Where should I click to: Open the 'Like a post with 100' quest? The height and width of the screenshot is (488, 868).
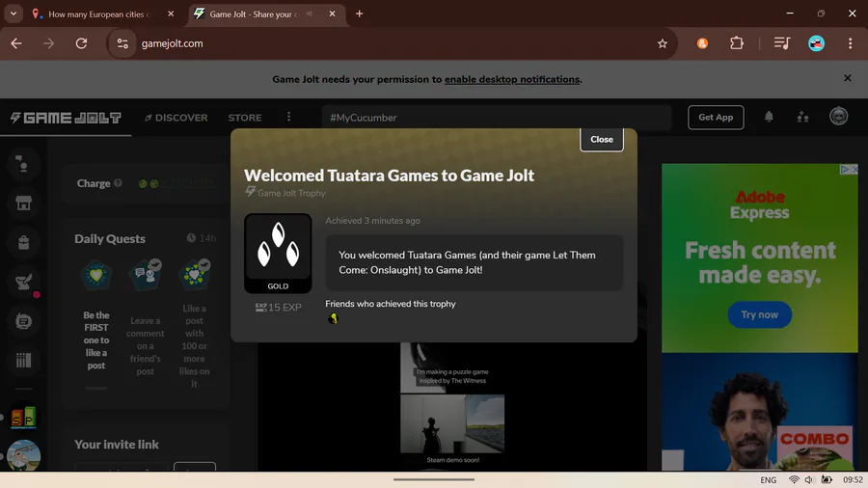point(194,323)
